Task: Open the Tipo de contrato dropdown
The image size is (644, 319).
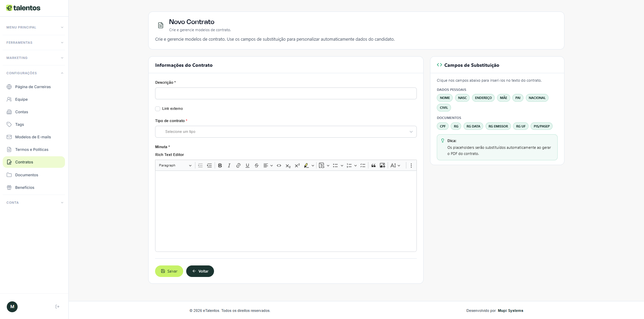Action: [x=285, y=132]
